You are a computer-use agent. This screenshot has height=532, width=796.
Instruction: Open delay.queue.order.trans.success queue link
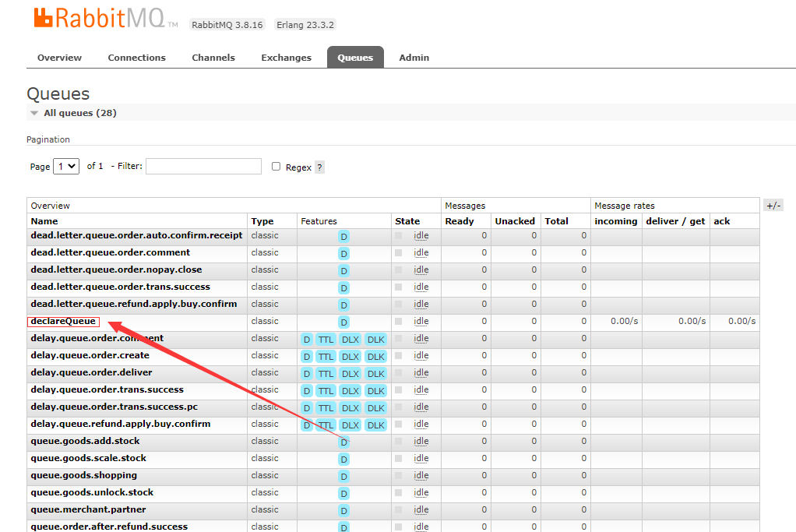coord(107,390)
